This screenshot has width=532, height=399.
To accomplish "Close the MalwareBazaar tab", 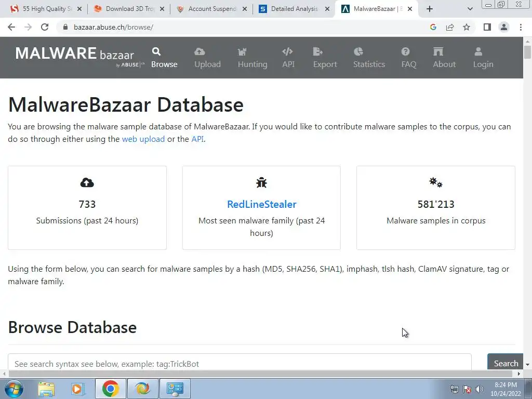I will click(x=410, y=9).
